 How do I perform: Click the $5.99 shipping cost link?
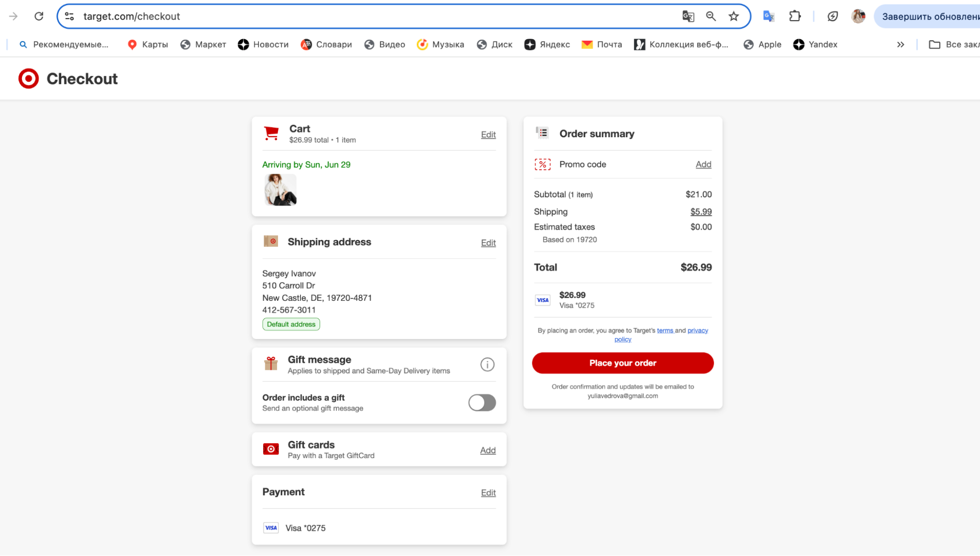pos(701,212)
